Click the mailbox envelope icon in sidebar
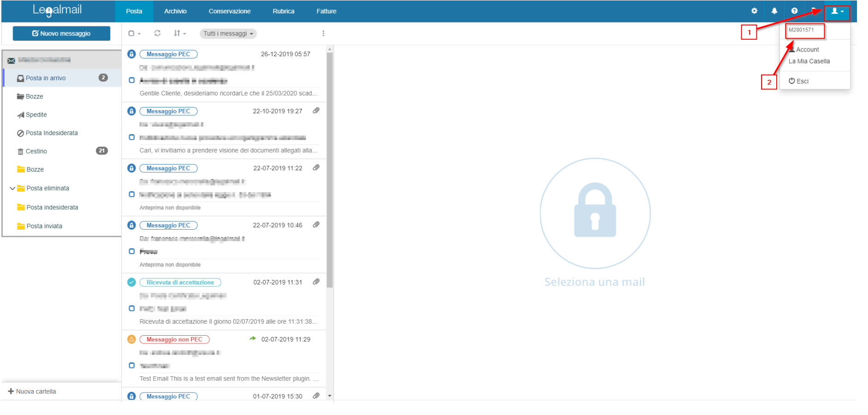This screenshot has width=868, height=415. coord(11,60)
